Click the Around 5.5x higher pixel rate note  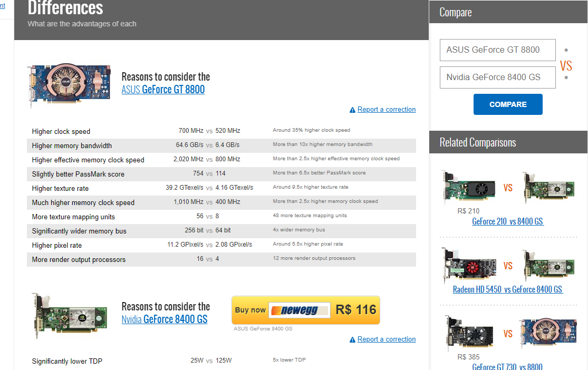pyautogui.click(x=308, y=244)
